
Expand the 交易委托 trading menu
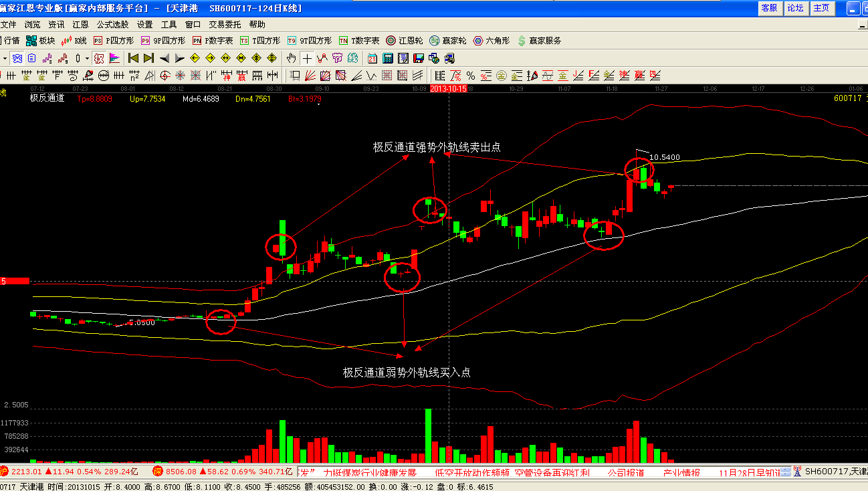point(225,25)
